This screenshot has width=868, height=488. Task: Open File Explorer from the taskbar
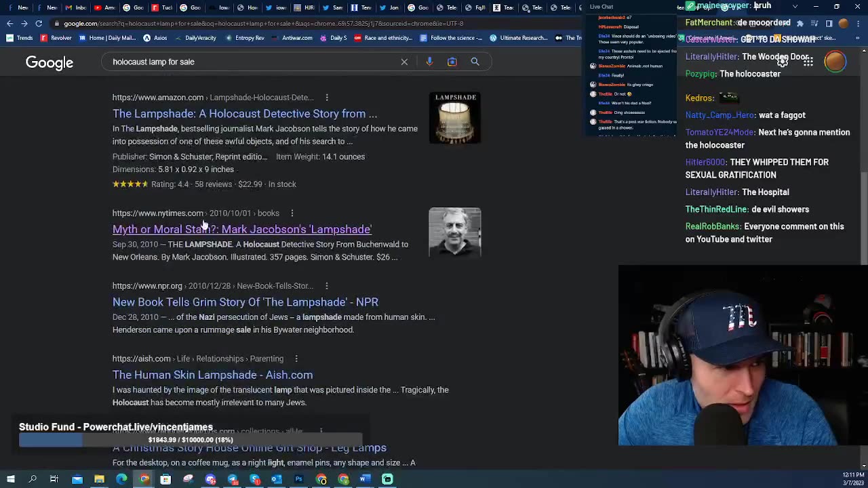pyautogui.click(x=99, y=479)
